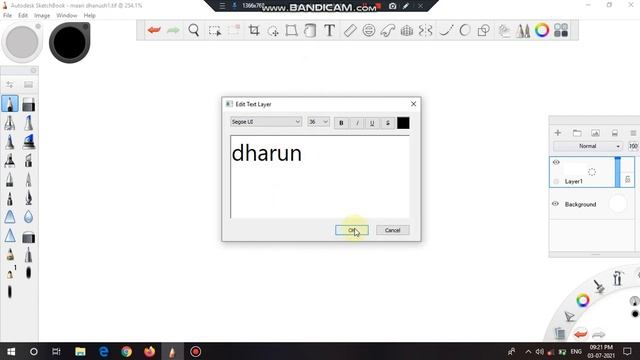Add an image layer in the layer panel
Viewport: 640px width, 360px height.
point(596,133)
